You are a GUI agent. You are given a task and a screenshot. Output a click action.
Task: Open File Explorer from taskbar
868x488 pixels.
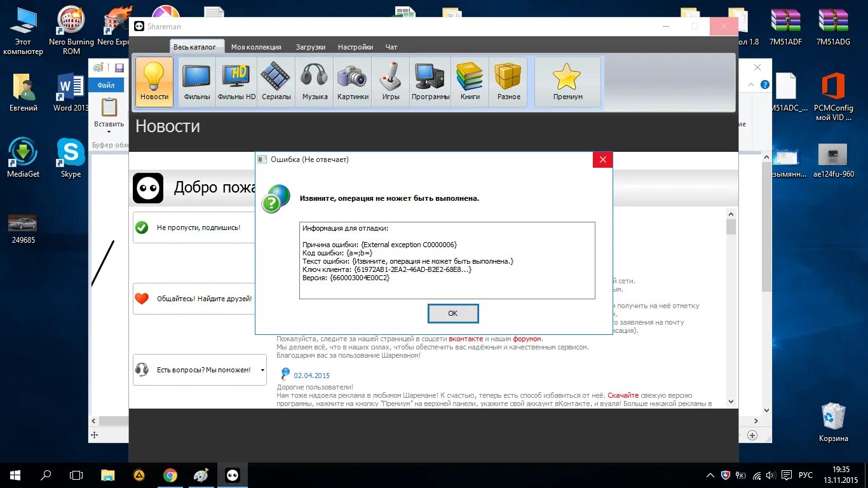pyautogui.click(x=108, y=475)
